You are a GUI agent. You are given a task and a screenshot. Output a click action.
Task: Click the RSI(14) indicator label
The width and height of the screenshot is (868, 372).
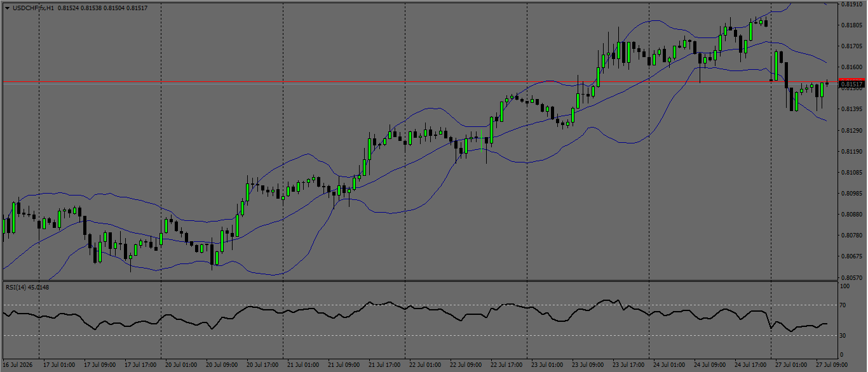pos(27,288)
